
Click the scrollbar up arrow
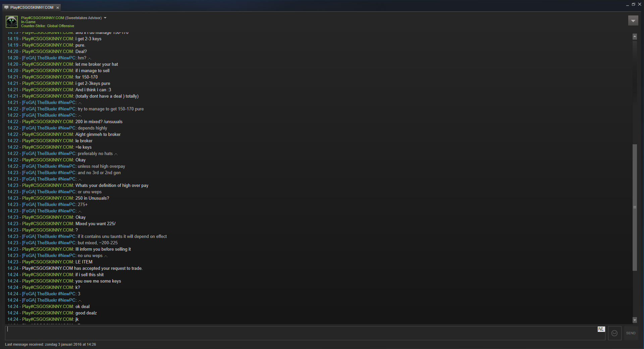(635, 36)
